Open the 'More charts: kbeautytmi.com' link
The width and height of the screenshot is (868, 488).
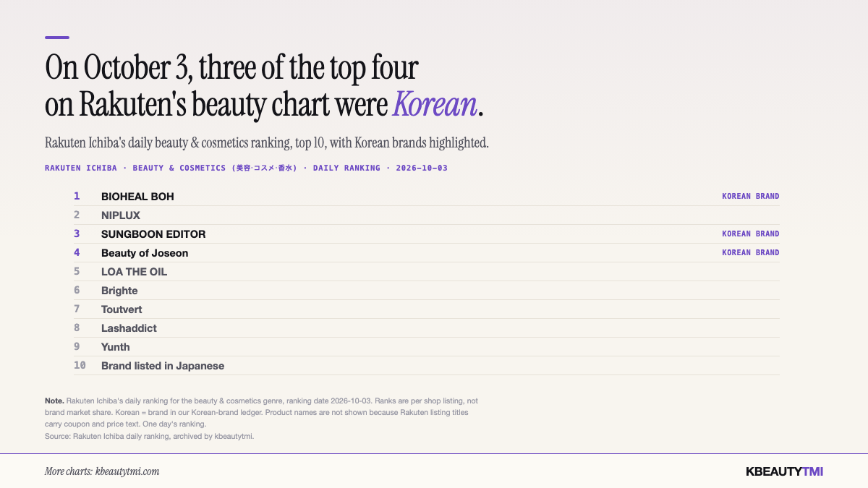[102, 471]
